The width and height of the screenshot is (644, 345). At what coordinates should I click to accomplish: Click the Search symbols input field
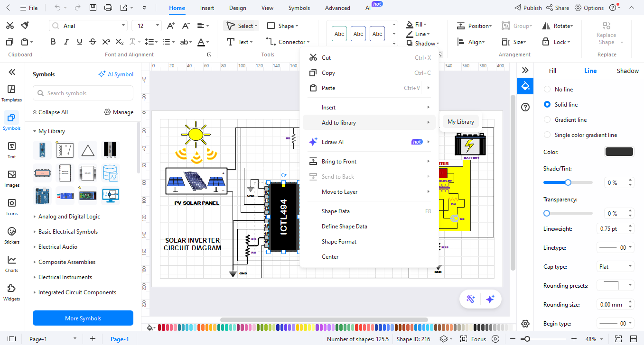(x=83, y=93)
